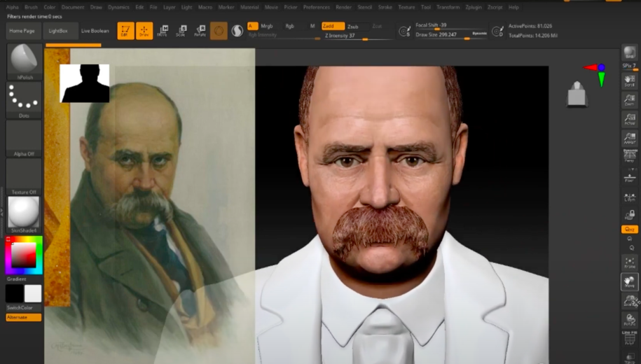Toggle the Alternate color button
This screenshot has width=641, height=364.
click(24, 317)
